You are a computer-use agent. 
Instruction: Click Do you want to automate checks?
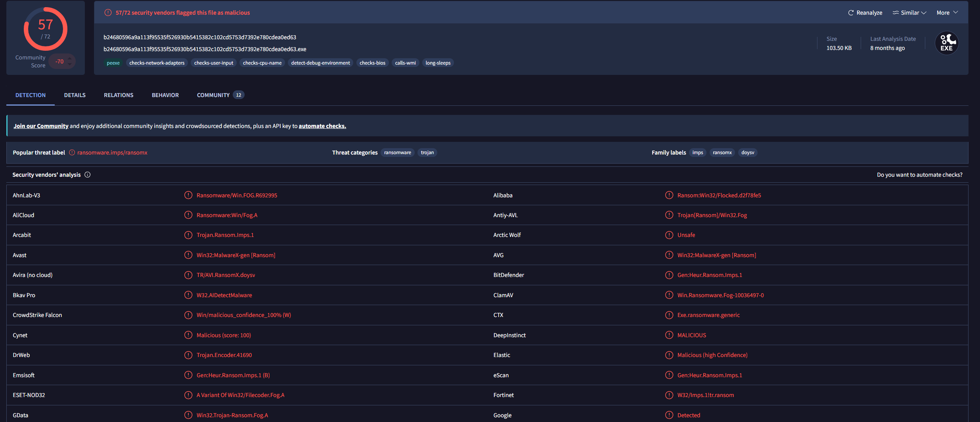(x=919, y=175)
